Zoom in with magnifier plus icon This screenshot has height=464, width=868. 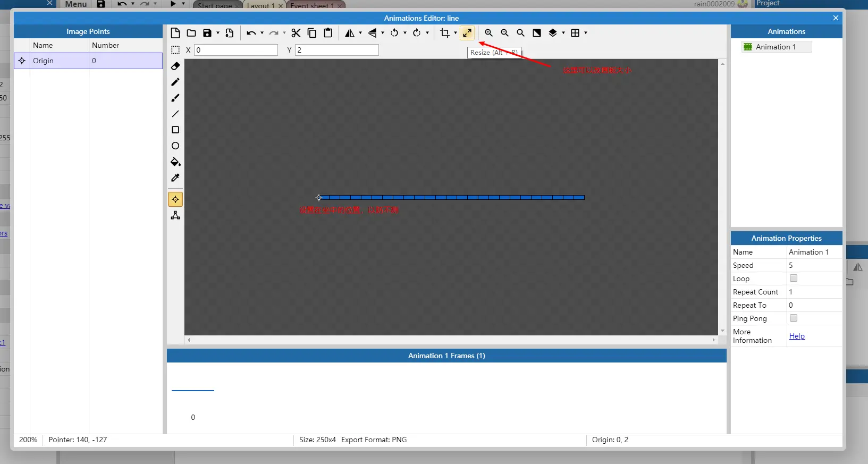[x=488, y=33]
